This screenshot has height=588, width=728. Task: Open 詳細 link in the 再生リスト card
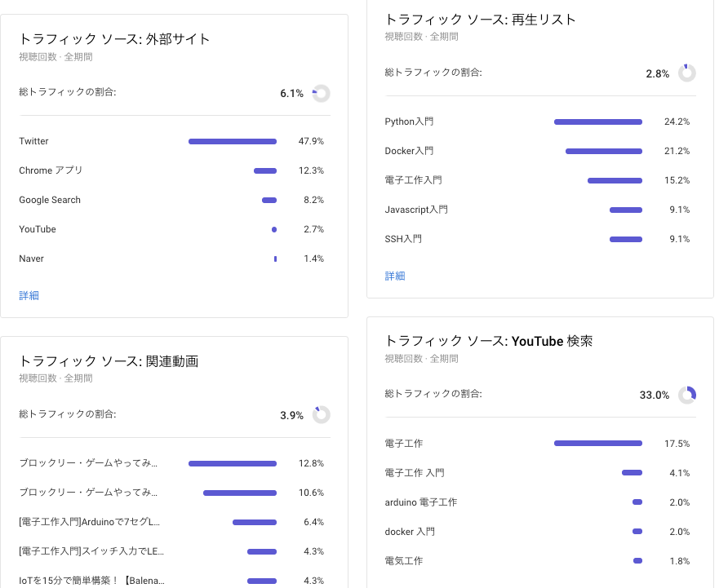pos(395,276)
